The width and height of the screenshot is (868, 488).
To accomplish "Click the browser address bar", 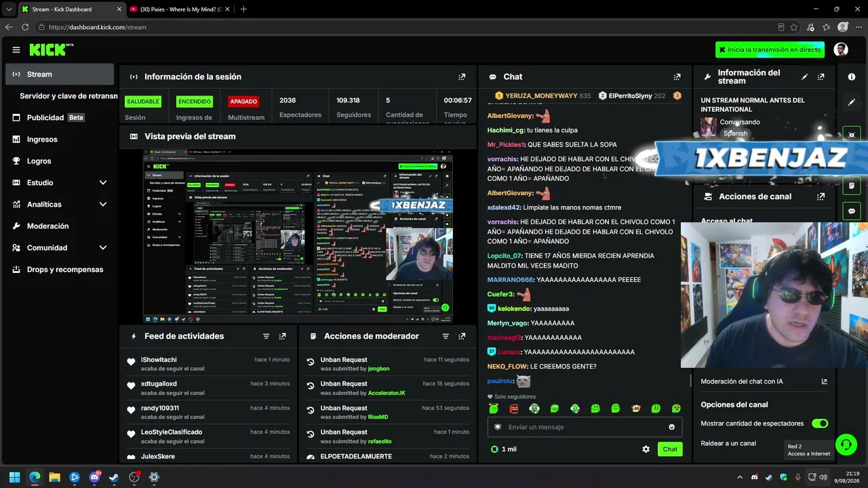I will click(407, 27).
